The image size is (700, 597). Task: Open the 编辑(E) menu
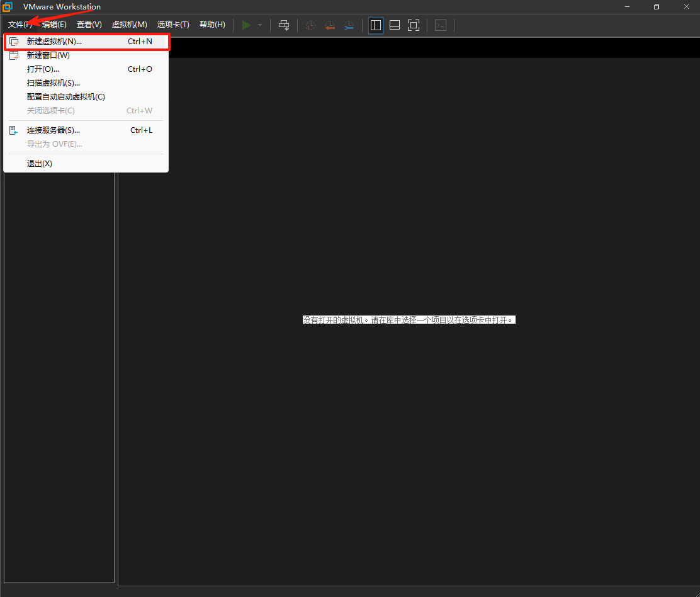pyautogui.click(x=54, y=25)
